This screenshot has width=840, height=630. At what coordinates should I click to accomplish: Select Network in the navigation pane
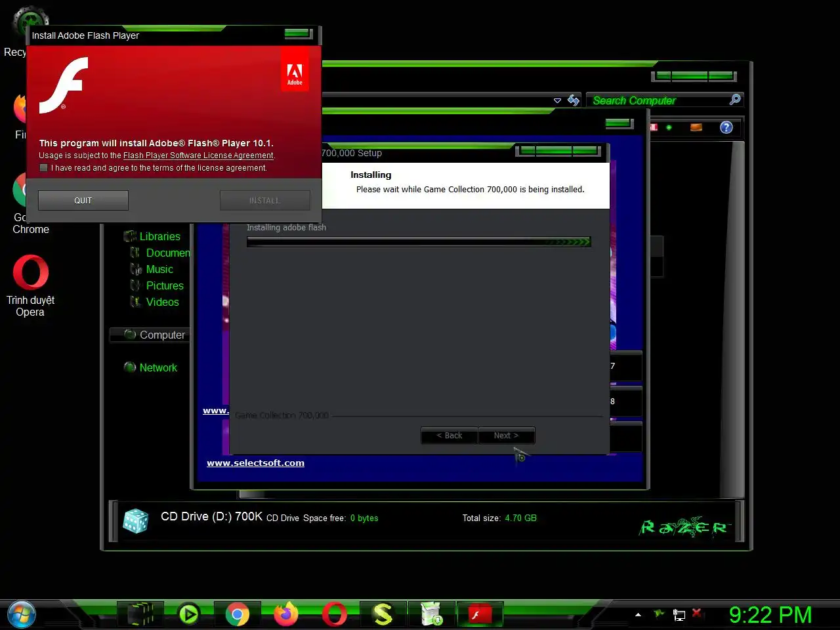pyautogui.click(x=158, y=367)
